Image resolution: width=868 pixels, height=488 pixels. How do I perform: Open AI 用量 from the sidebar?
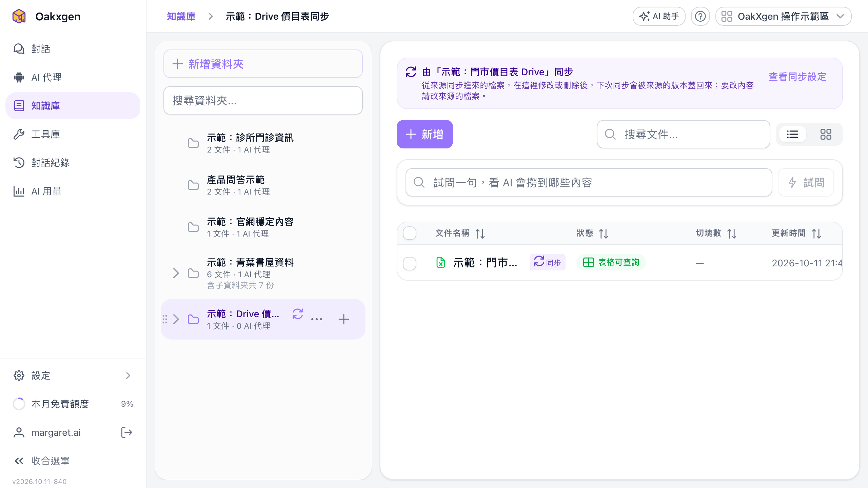pos(73,191)
